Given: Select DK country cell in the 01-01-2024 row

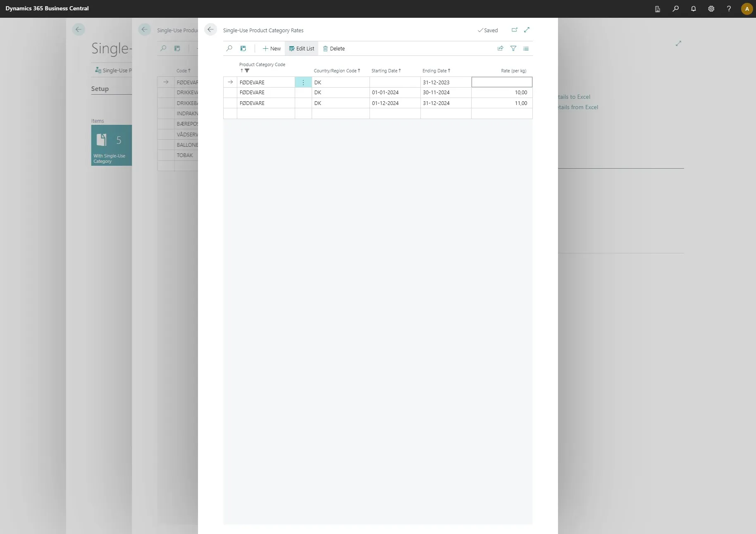Looking at the screenshot, I should coord(341,93).
